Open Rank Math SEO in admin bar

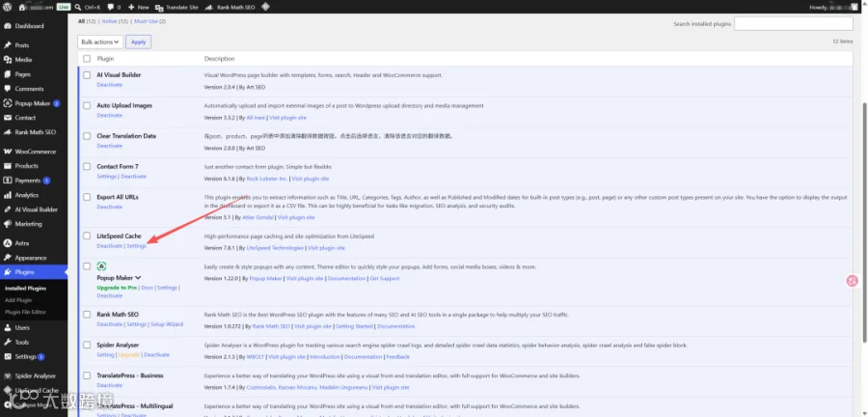click(x=230, y=7)
